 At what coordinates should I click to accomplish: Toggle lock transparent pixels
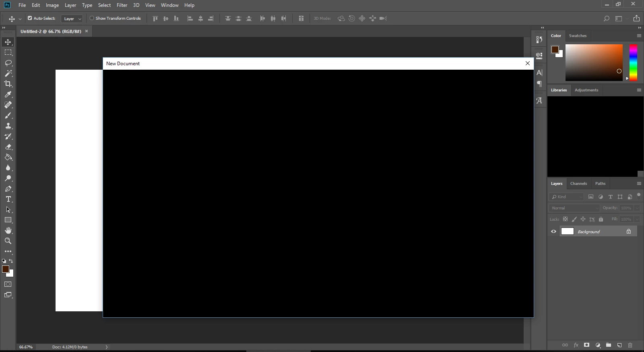pyautogui.click(x=565, y=219)
